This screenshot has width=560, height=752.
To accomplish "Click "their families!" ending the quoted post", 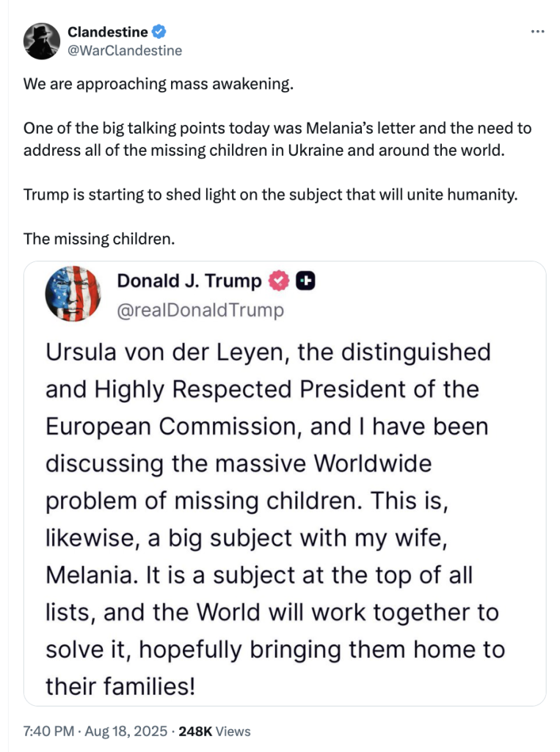I will point(120,687).
